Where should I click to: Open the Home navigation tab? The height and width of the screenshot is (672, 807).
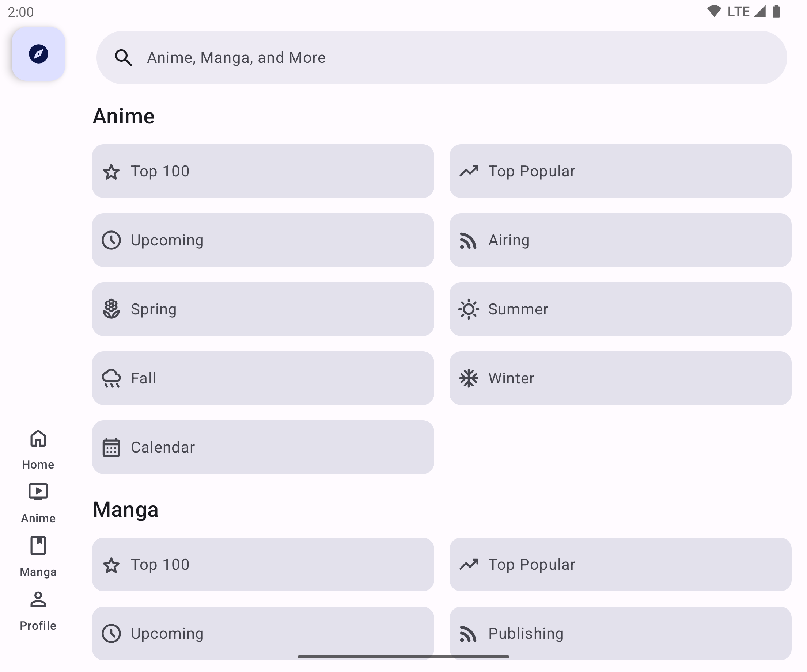(x=38, y=448)
